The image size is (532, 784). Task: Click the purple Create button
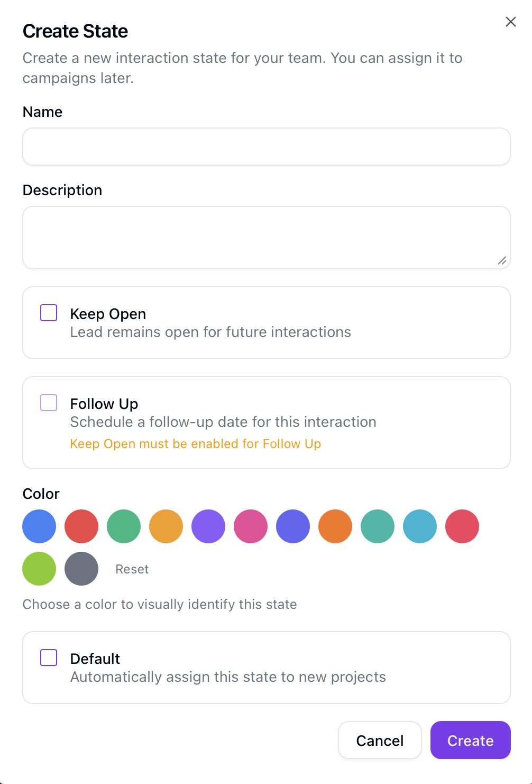tap(470, 740)
